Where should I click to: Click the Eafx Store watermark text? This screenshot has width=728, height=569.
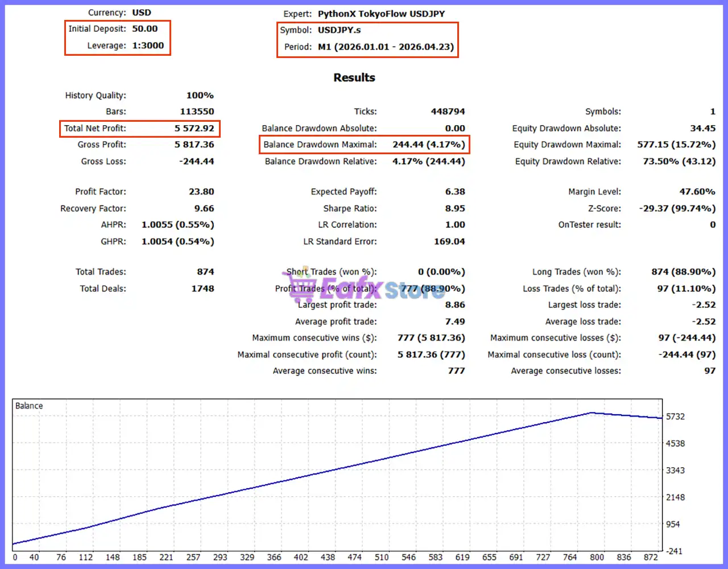(382, 290)
